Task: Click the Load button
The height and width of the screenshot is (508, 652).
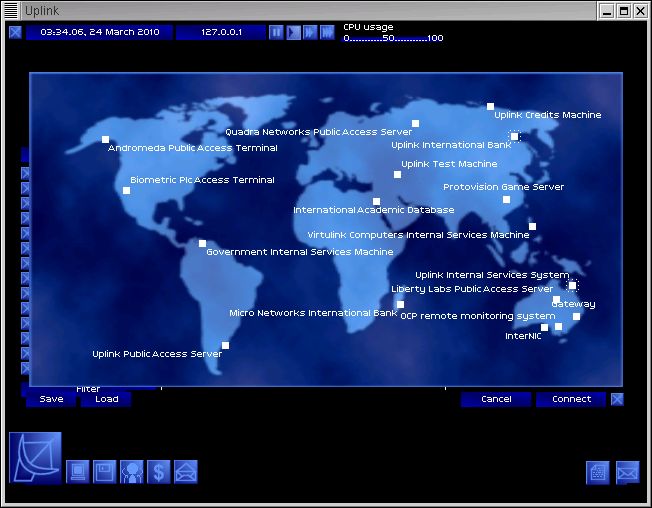Action: pos(106,399)
